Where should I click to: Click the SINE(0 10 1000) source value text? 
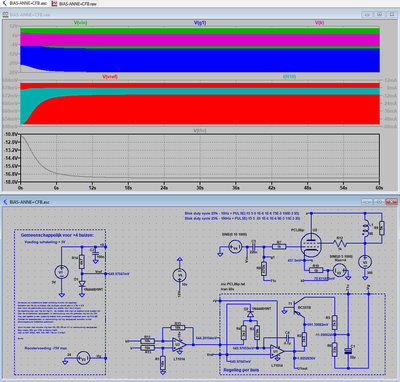[234, 235]
